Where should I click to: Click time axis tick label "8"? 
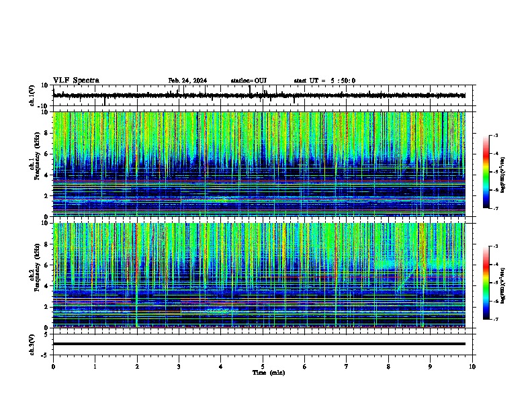[388, 367]
